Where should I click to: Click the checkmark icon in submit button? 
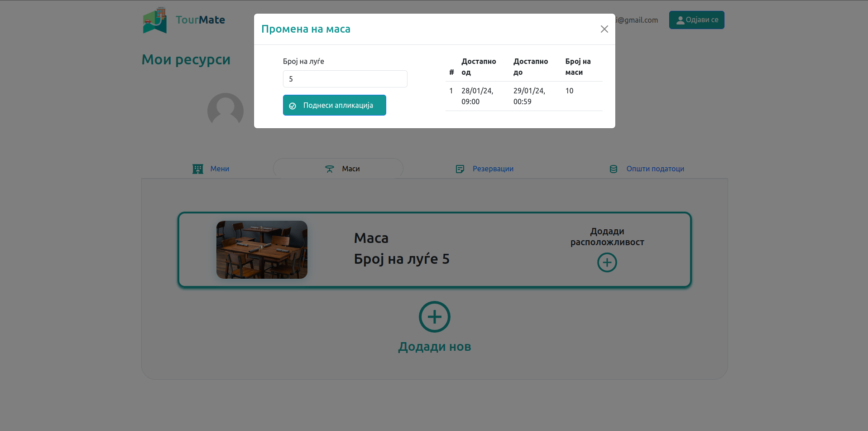point(293,106)
